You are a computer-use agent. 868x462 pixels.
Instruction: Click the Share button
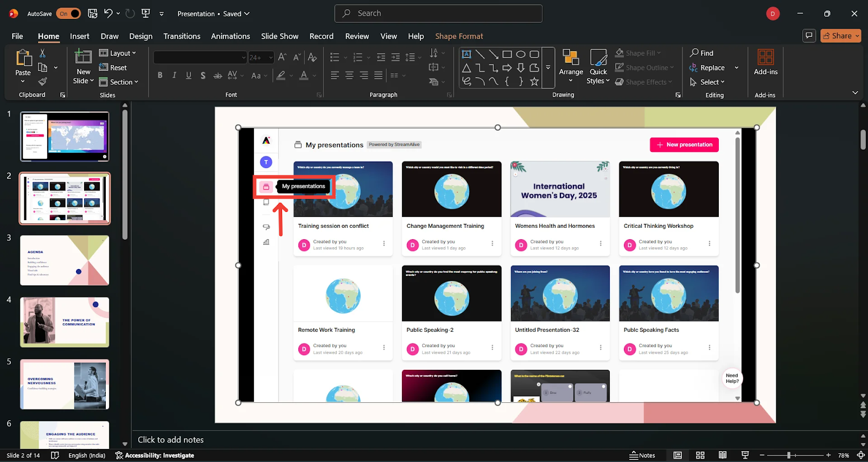(x=840, y=36)
